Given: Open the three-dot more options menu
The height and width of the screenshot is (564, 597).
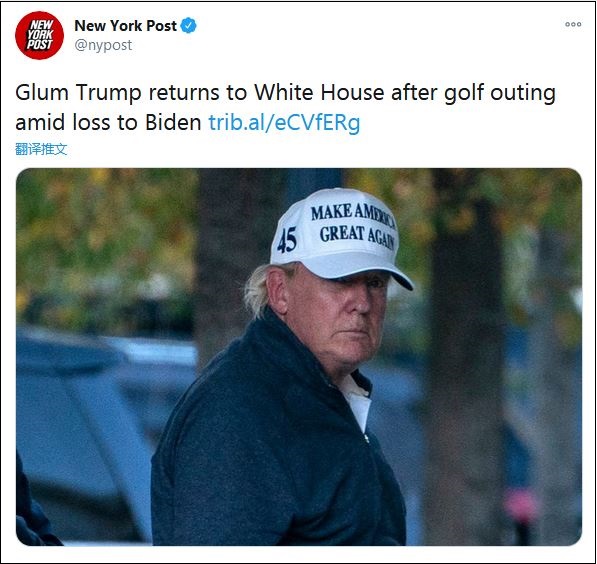Looking at the screenshot, I should point(573,24).
